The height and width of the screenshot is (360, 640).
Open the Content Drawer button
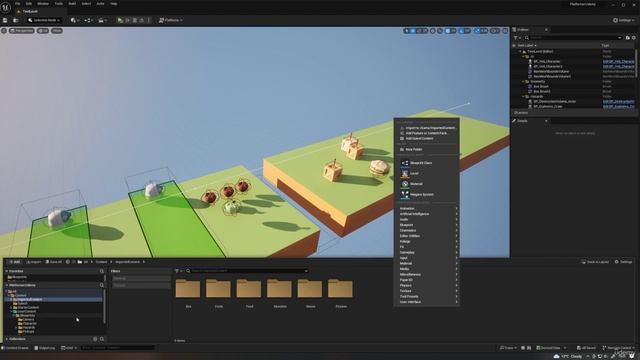tap(15, 348)
